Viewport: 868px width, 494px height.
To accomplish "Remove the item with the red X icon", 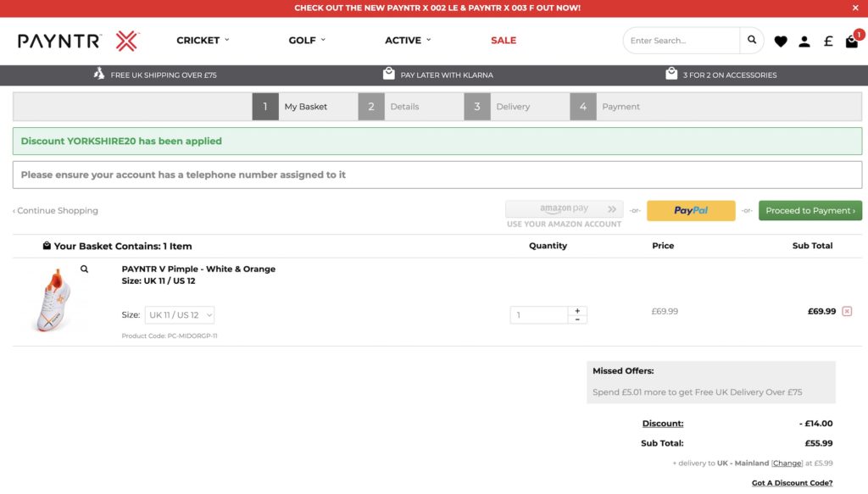I will point(847,312).
